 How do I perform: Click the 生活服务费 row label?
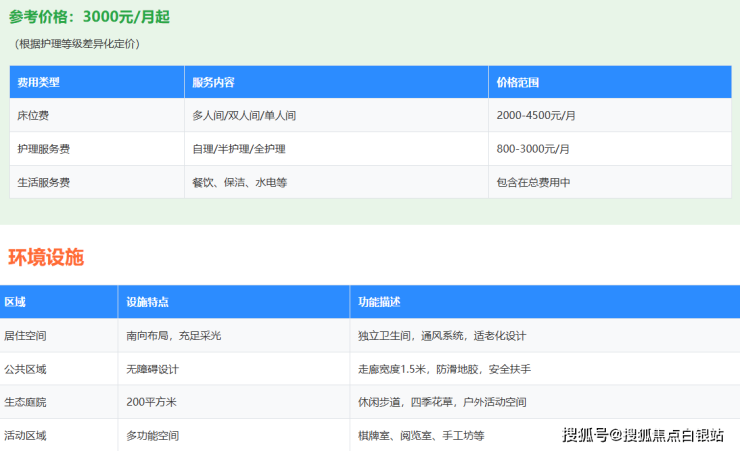[44, 183]
